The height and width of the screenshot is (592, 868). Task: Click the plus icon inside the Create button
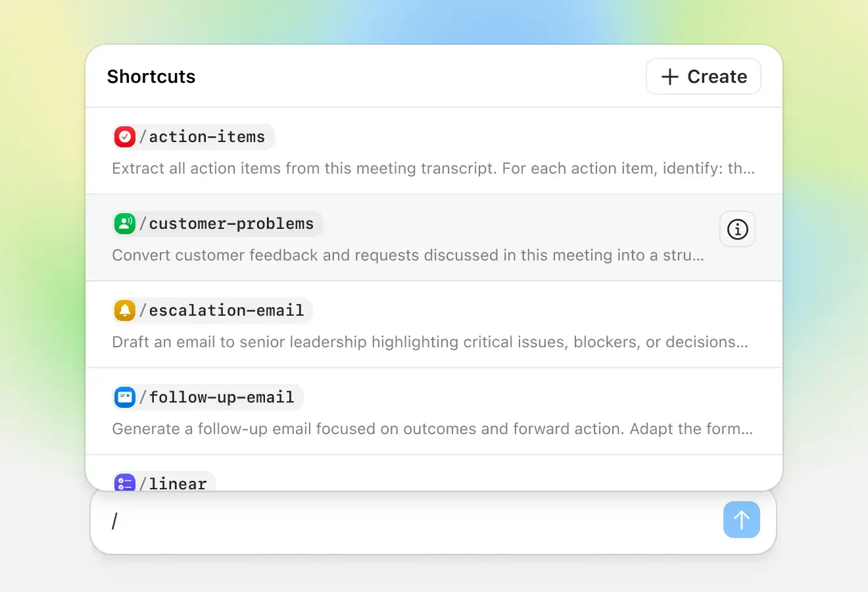(x=668, y=76)
